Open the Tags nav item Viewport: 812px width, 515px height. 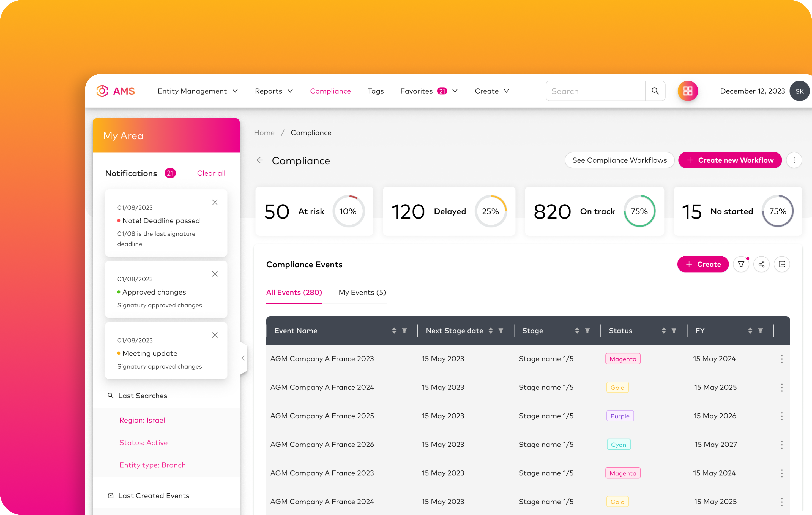tap(375, 91)
